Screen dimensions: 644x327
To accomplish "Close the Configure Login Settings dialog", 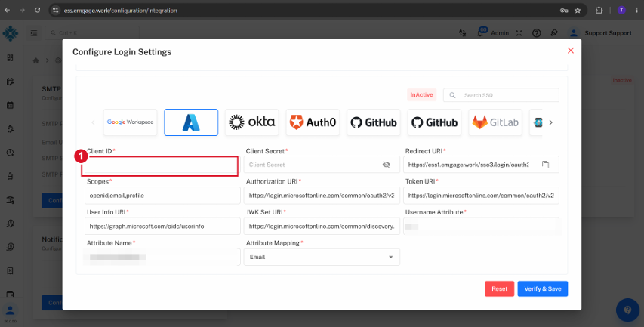I will point(571,51).
